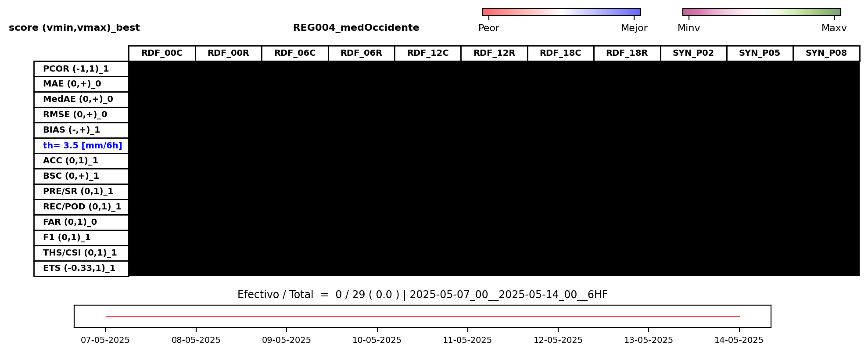Click the 07-05-2025 timeline tick label
Viewport: 868px width, 353px height.
(x=105, y=340)
